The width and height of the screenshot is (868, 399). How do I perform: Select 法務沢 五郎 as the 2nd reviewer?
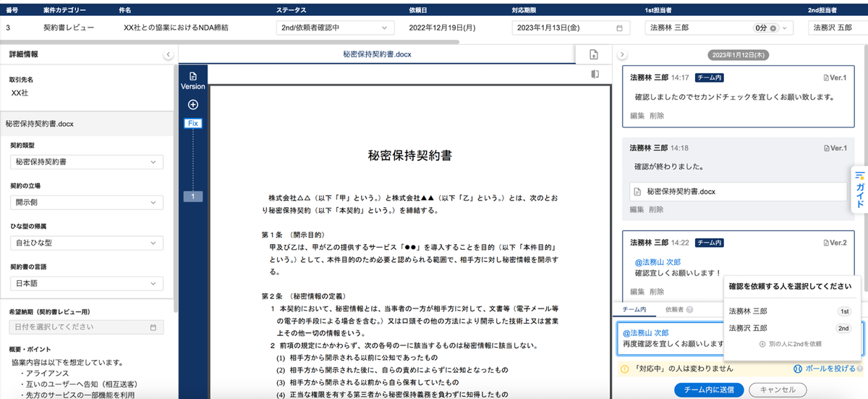(749, 328)
